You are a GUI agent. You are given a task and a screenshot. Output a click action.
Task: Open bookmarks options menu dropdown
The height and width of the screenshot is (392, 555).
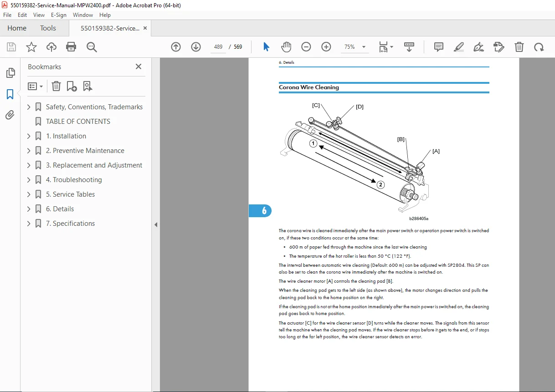(35, 86)
